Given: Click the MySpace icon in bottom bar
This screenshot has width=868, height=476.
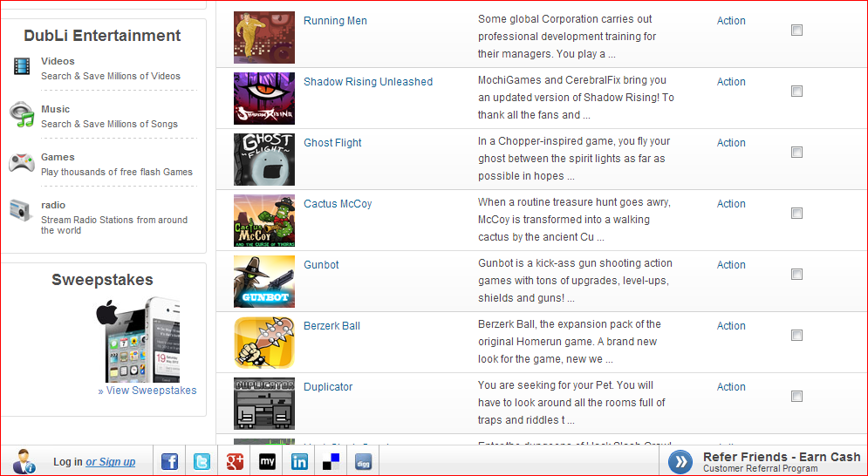Looking at the screenshot, I should pos(266,462).
